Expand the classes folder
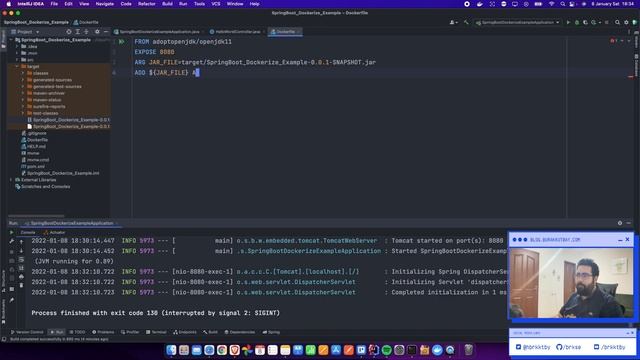The image size is (640, 360). coord(23,73)
